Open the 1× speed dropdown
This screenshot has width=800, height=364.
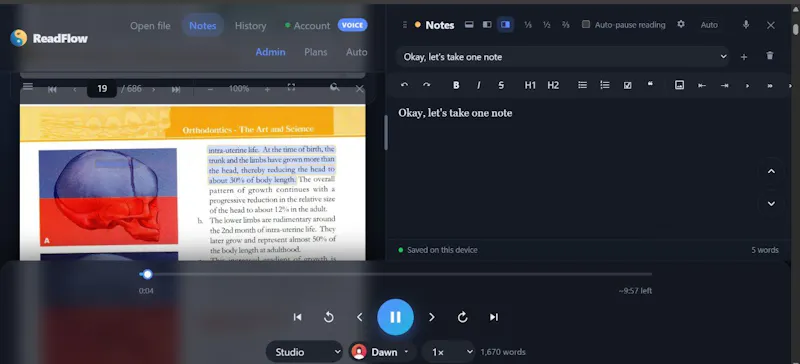click(x=449, y=352)
